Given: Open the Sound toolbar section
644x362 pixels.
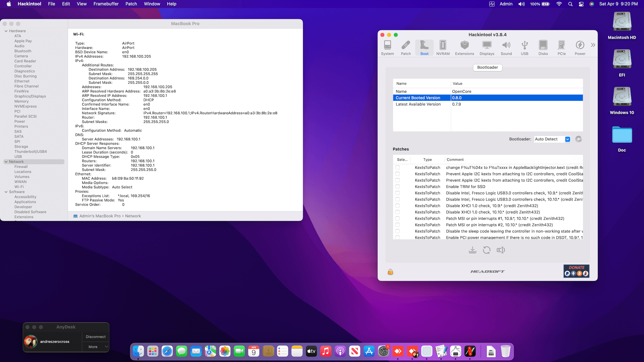Looking at the screenshot, I should (x=506, y=48).
